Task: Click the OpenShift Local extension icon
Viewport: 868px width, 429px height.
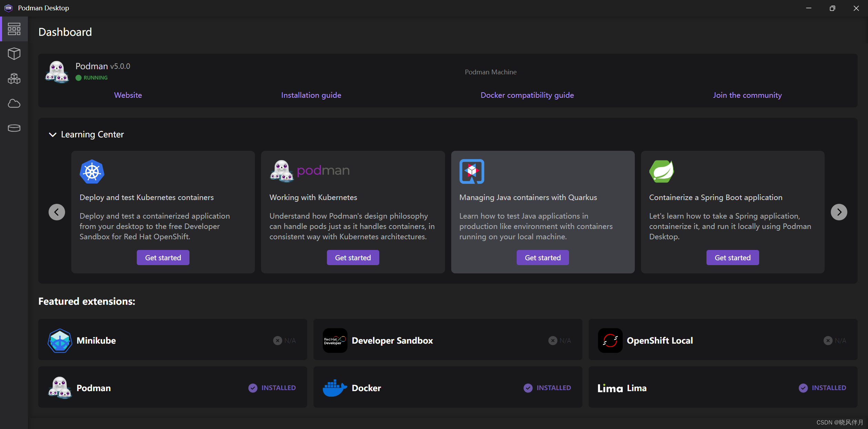Action: (610, 341)
